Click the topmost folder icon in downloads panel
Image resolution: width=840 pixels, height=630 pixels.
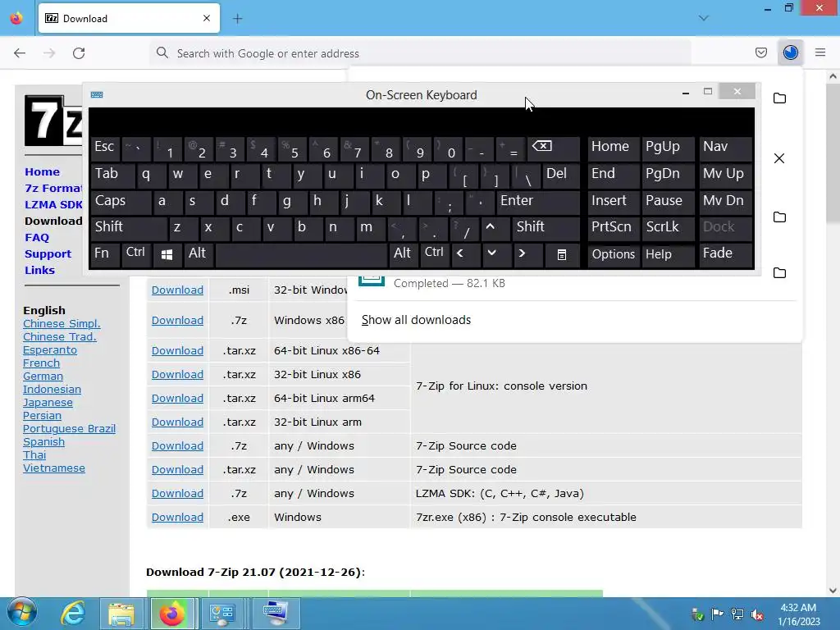click(779, 98)
